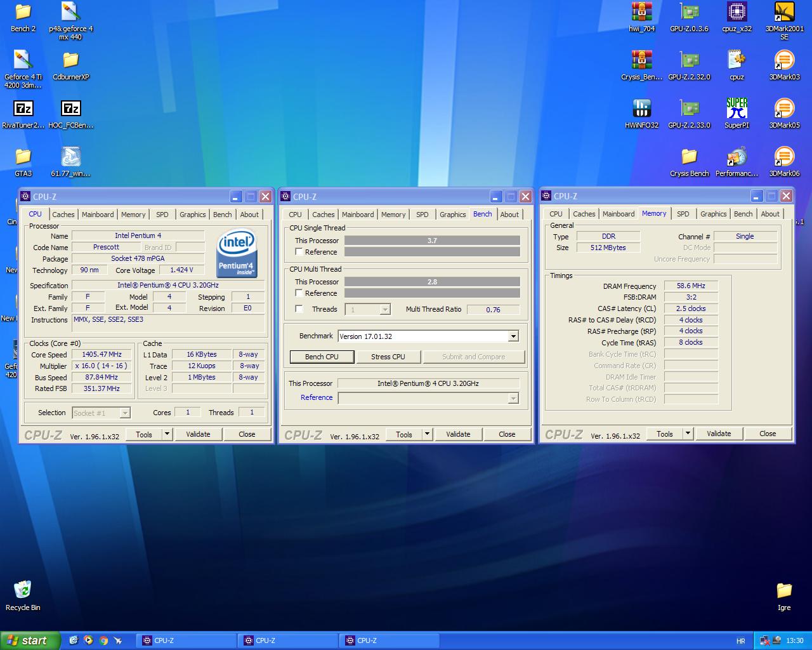
Task: Toggle the Threads checkbox
Action: [x=299, y=309]
